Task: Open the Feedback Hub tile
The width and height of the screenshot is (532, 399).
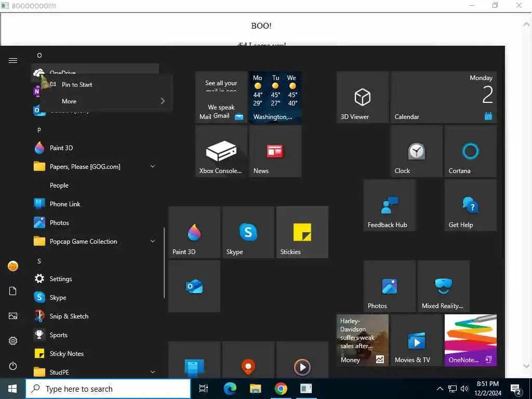Action: point(390,205)
